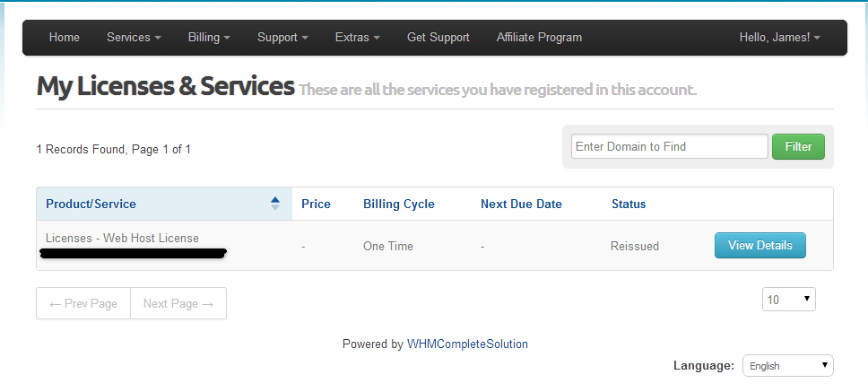This screenshot has width=868, height=392.
Task: Open the Affiliate Program page
Action: [x=539, y=37]
